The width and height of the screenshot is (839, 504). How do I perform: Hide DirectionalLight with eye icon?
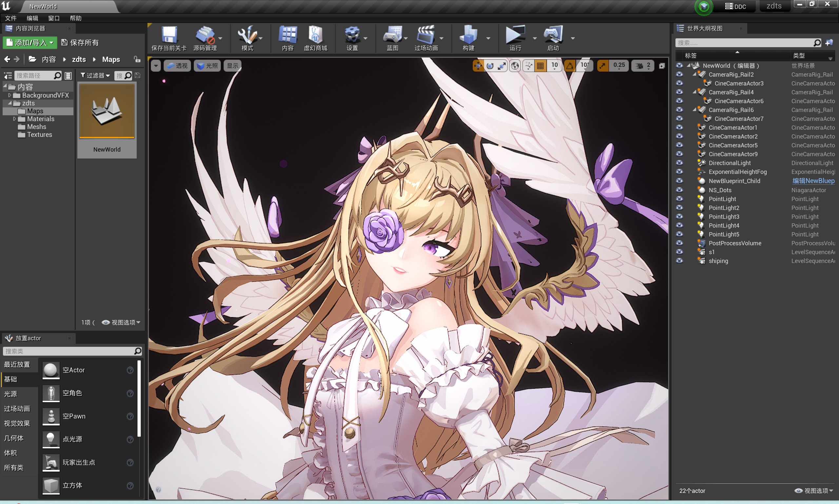coord(679,163)
